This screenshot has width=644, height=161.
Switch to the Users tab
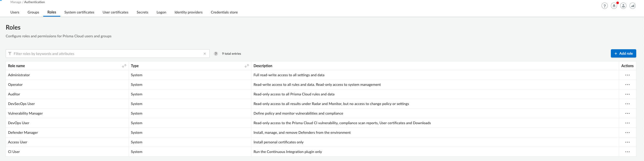pos(15,12)
